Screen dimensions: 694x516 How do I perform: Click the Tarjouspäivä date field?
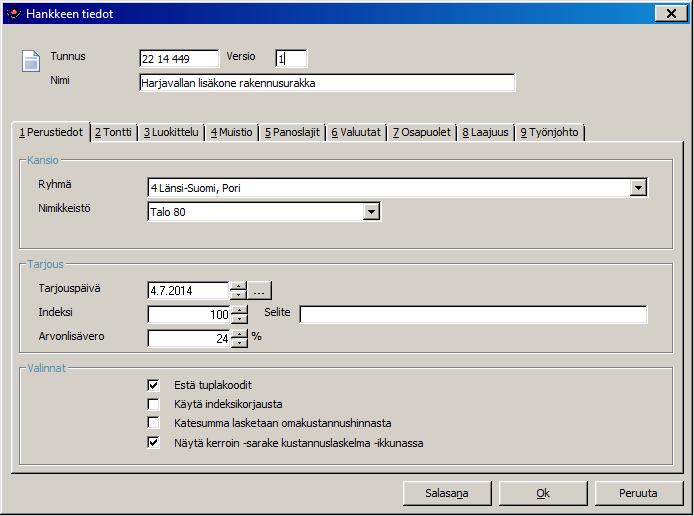tap(189, 291)
